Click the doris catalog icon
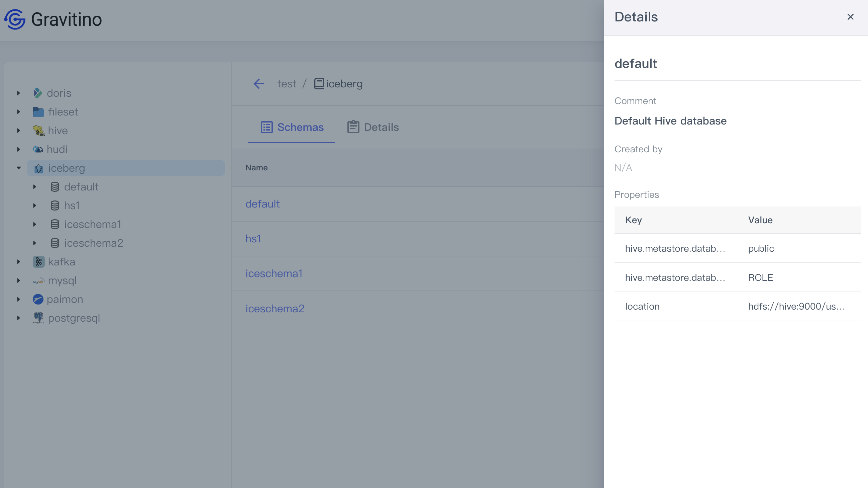Screen dimensions: 868x488 [x=37, y=92]
